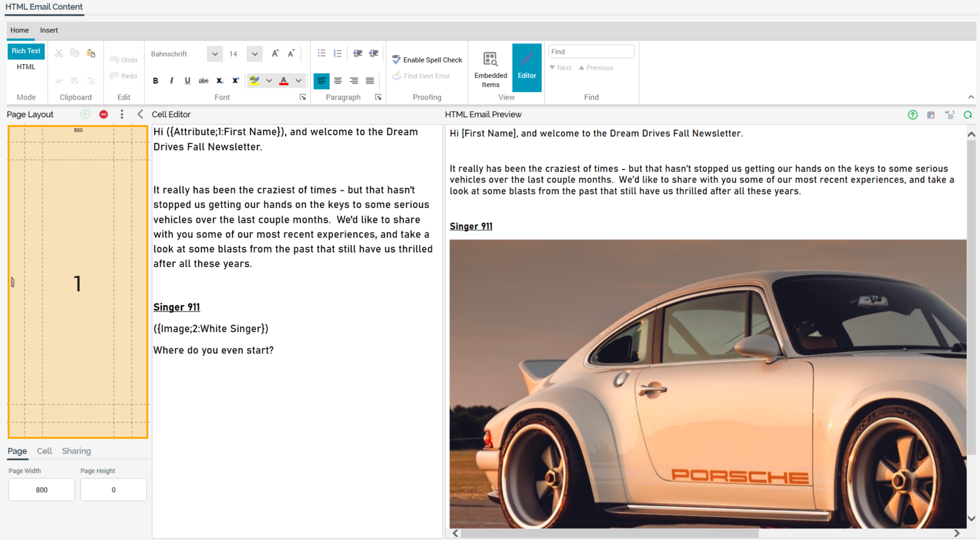Open the font size dropdown

point(255,54)
